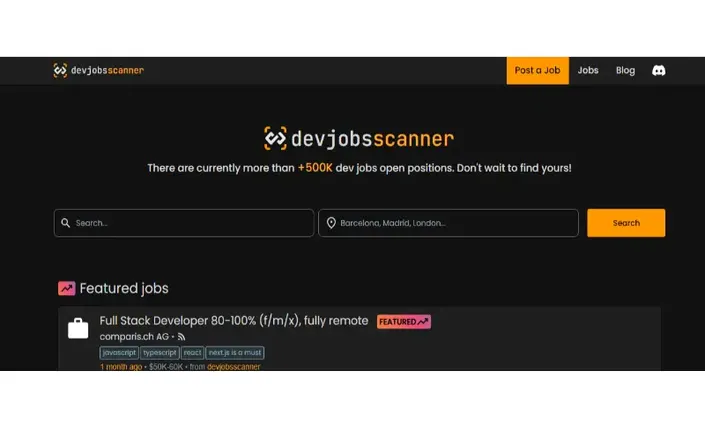This screenshot has height=427, width=705.
Task: Click the RSS feed icon next to comparis.ch AG
Action: coord(181,337)
